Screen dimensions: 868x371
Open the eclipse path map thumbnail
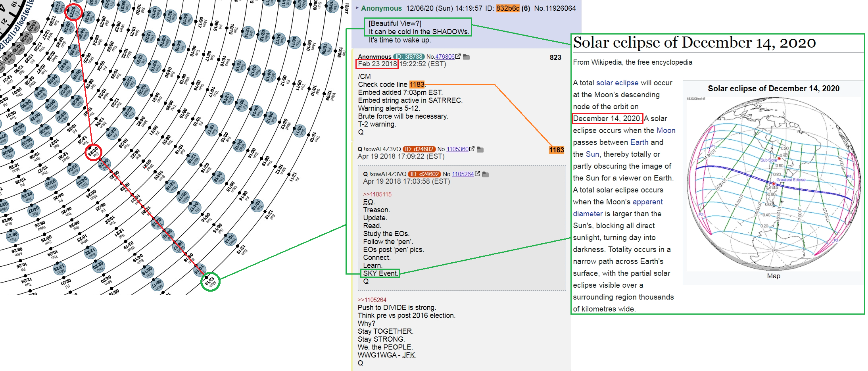point(773,183)
